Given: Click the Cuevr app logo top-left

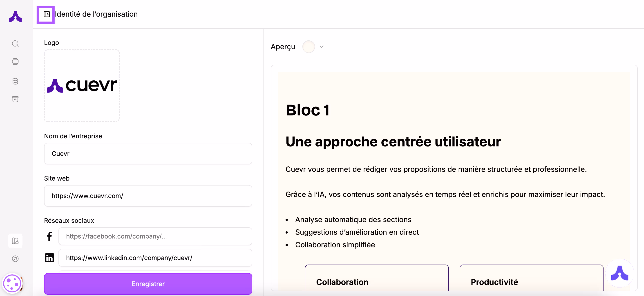Looking at the screenshot, I should click(15, 16).
